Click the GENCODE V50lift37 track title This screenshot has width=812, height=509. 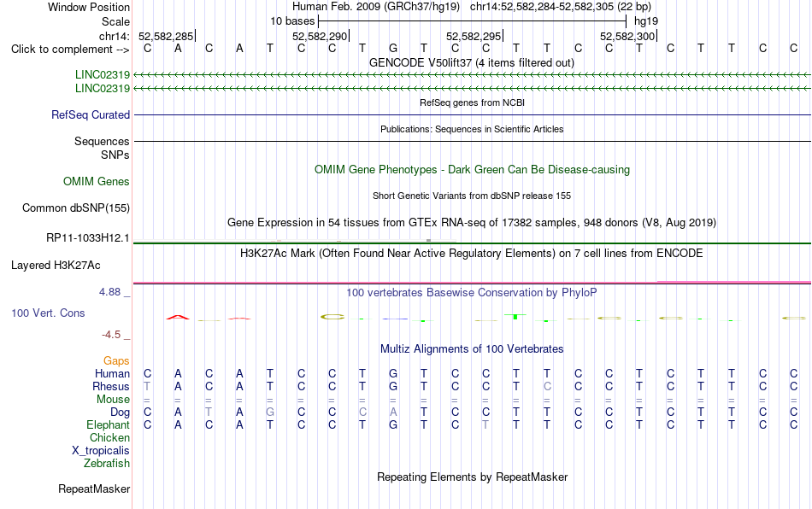click(472, 63)
